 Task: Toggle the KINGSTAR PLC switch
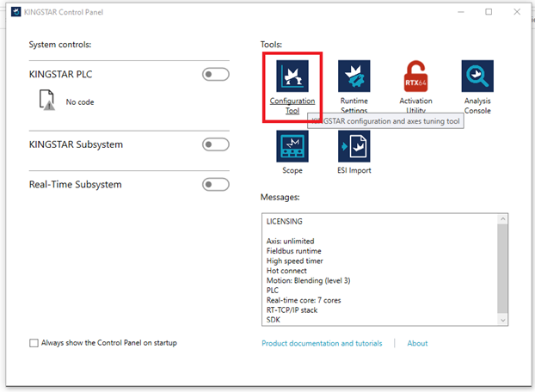[x=216, y=75]
